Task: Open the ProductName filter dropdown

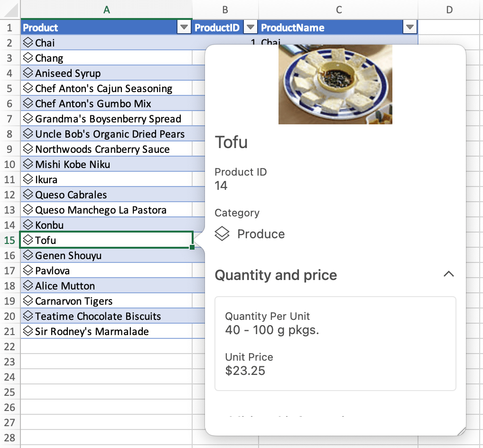Action: 409,27
